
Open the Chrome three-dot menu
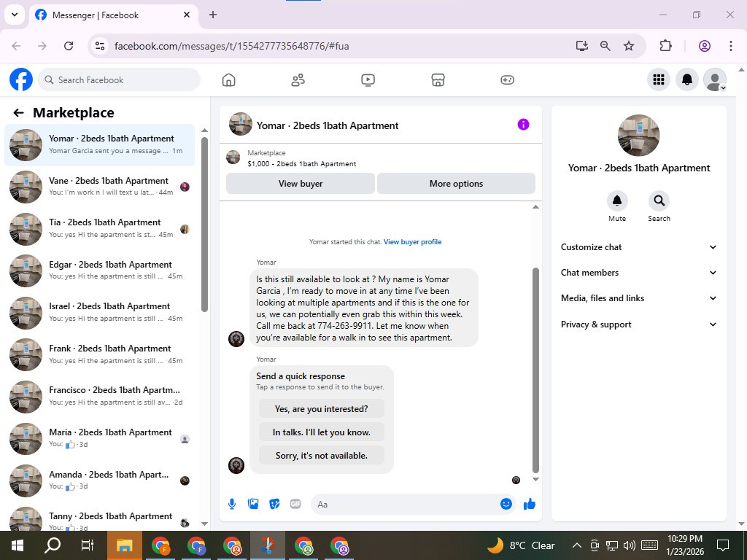[731, 46]
